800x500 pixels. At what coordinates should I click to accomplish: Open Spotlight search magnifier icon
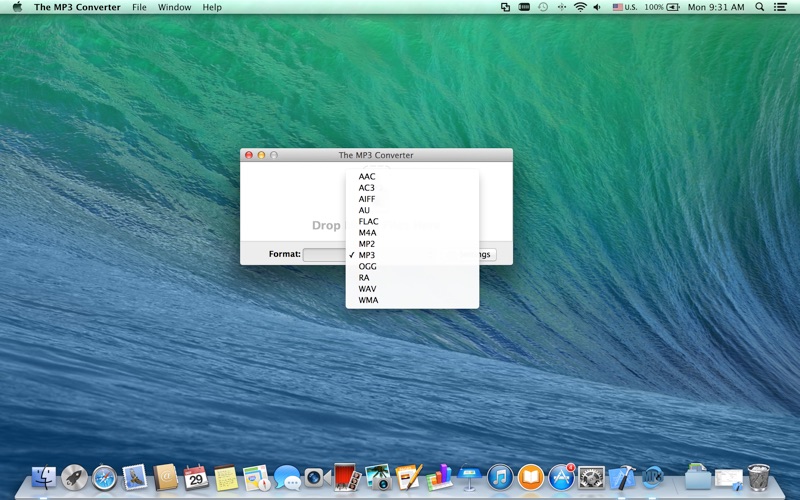click(x=760, y=7)
